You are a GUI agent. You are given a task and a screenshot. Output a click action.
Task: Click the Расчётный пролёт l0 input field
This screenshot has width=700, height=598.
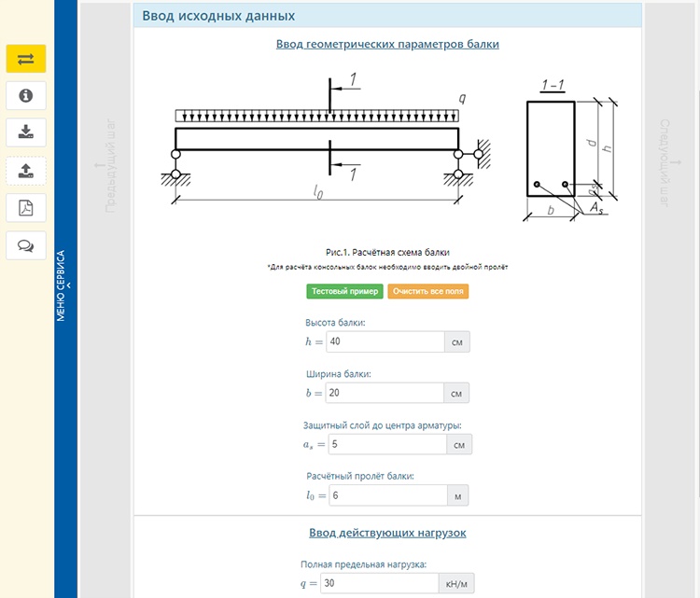pos(385,495)
